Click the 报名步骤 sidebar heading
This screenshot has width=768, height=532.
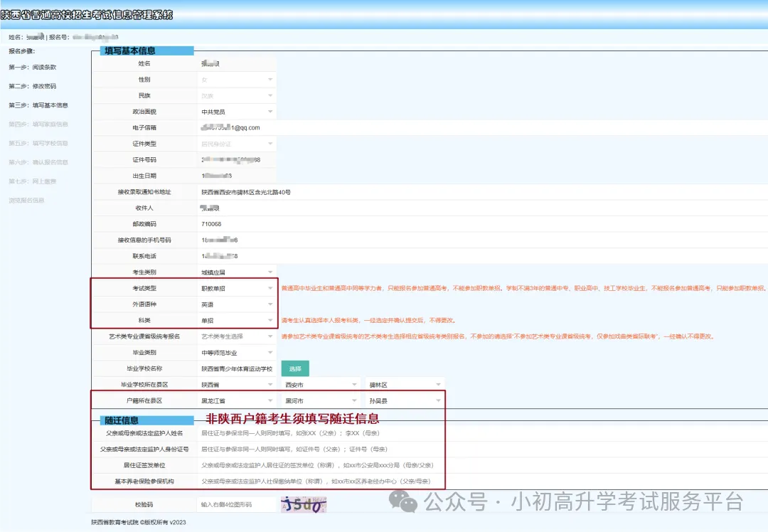coord(21,51)
